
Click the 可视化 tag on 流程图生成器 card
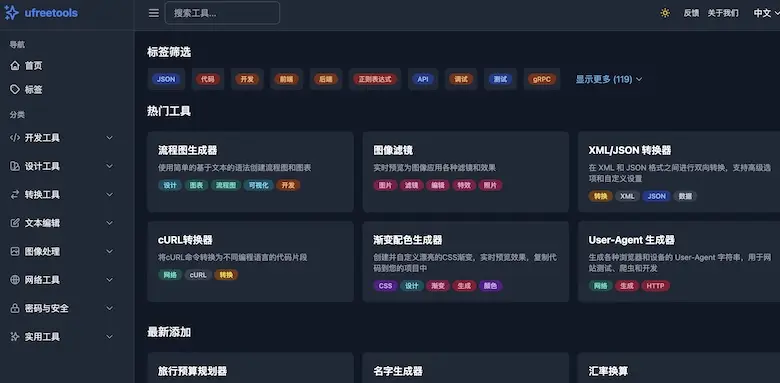[258, 185]
